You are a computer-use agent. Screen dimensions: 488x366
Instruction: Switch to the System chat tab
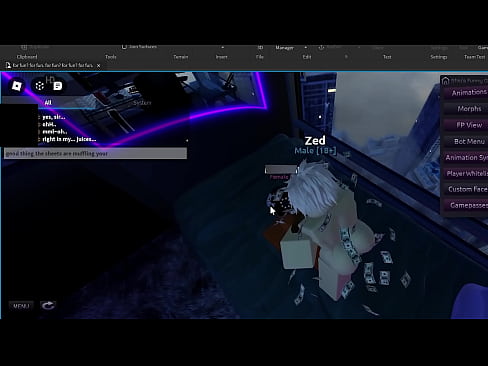pos(142,103)
